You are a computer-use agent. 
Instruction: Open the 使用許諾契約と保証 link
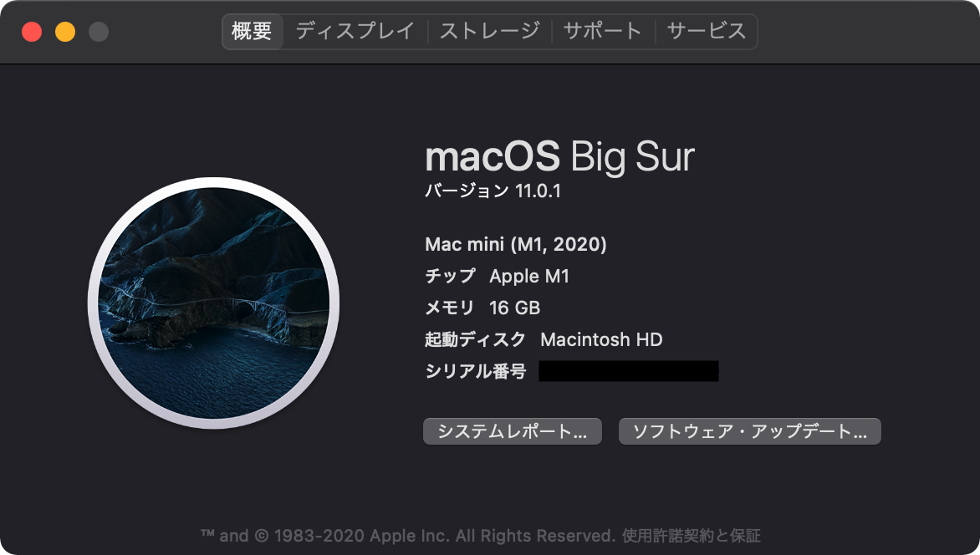[x=692, y=536]
